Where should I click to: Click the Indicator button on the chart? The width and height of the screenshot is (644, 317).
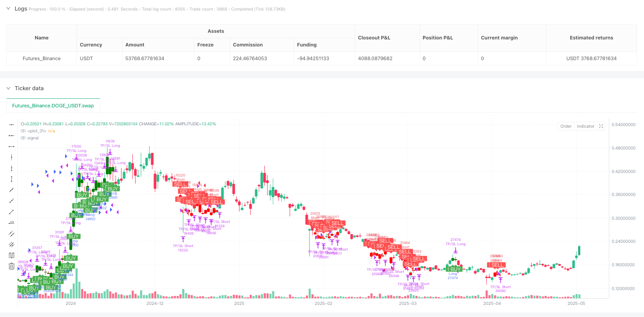click(x=585, y=126)
